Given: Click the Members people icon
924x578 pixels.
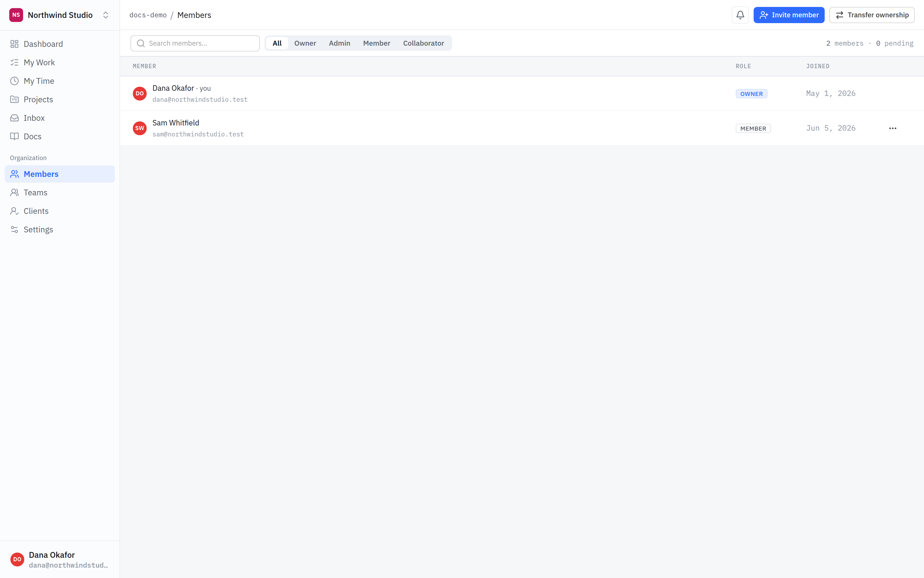Looking at the screenshot, I should (x=14, y=174).
